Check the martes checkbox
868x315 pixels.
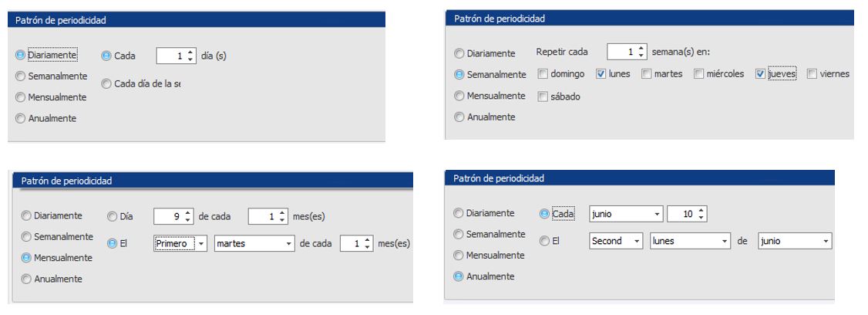click(648, 74)
